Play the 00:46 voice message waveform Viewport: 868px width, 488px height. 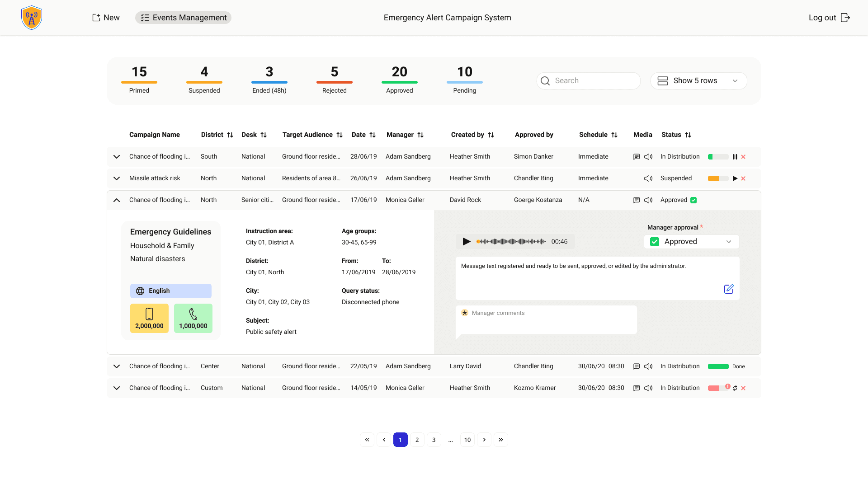[x=467, y=242]
